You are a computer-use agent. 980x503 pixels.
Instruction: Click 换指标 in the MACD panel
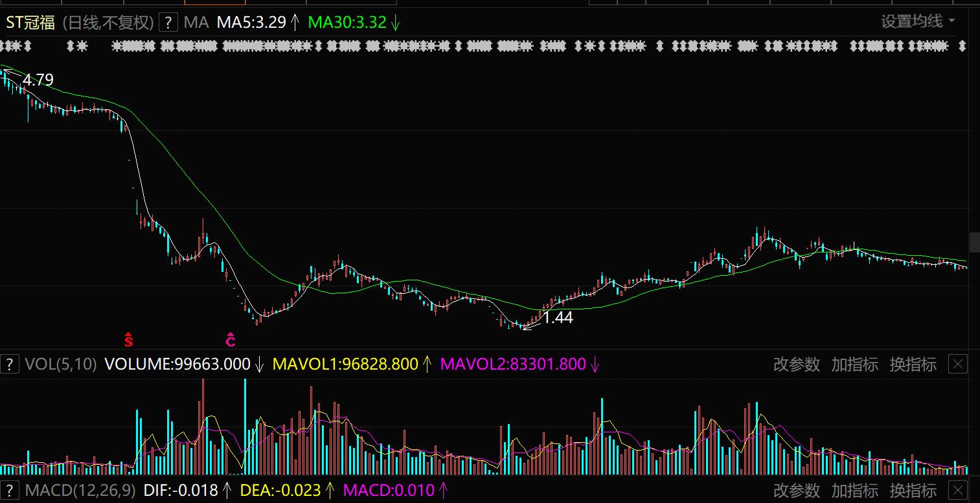(x=913, y=491)
